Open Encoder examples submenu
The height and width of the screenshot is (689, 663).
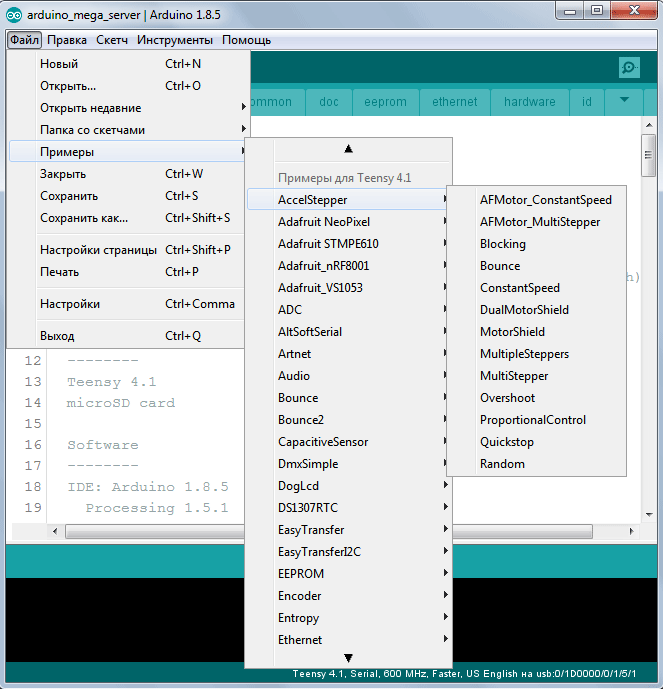click(x=348, y=596)
